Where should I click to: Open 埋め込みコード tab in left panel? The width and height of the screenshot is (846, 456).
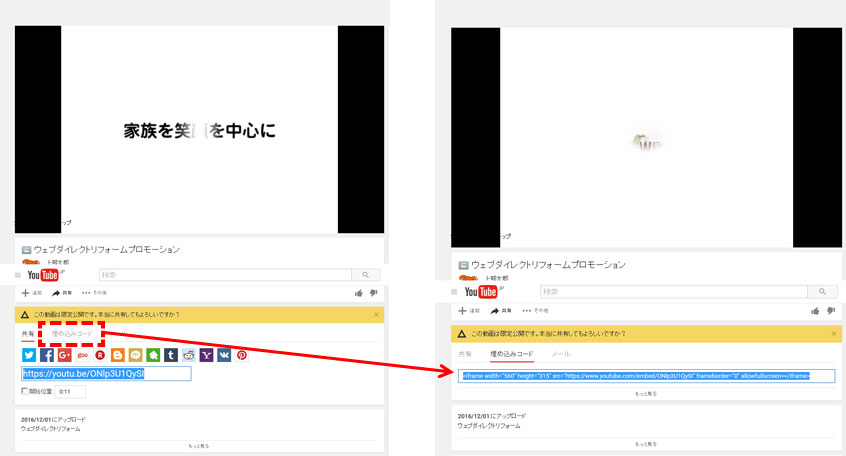[72, 334]
